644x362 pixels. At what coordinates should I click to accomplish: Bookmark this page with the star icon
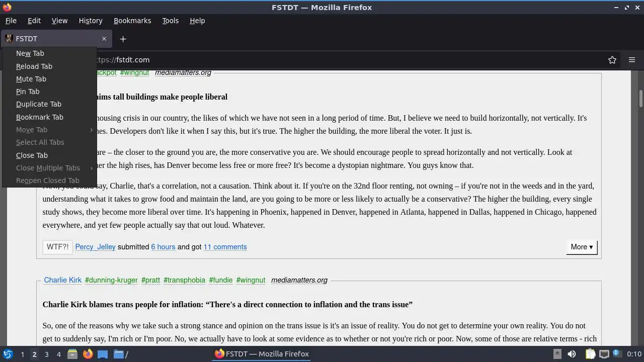(x=612, y=60)
